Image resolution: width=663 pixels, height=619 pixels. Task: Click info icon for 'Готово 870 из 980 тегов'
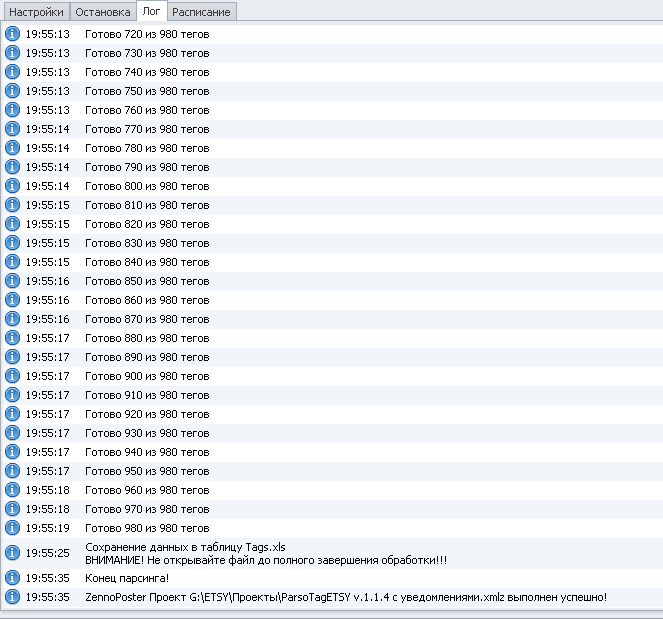click(12, 319)
